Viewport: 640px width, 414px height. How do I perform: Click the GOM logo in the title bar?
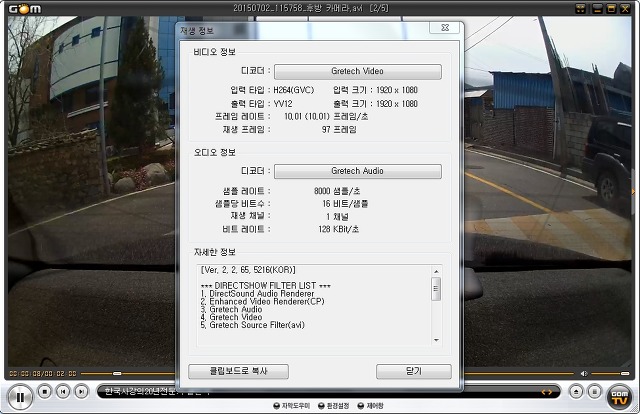coord(24,9)
